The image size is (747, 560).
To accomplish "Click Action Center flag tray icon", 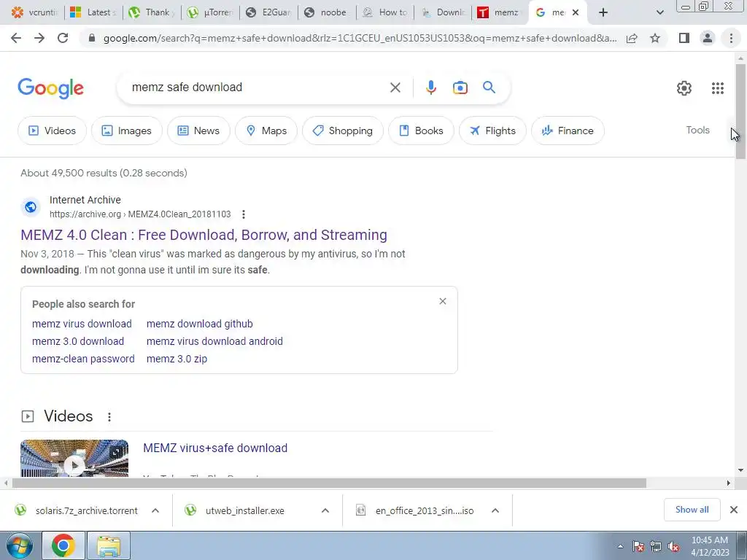I will [638, 547].
